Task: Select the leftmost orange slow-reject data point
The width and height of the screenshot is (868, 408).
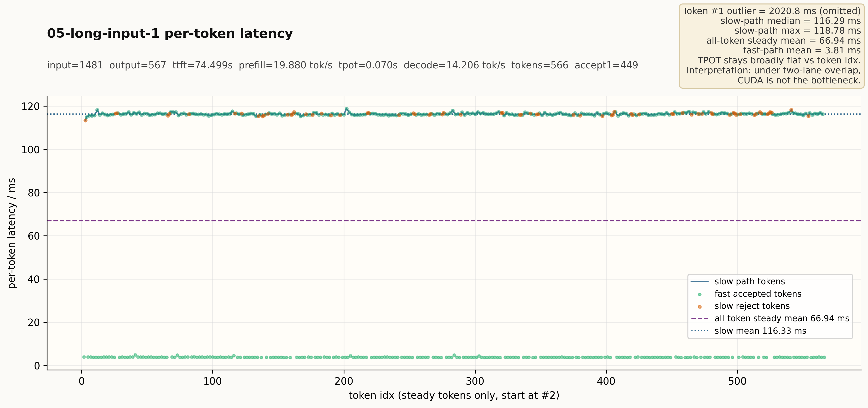Action: pos(85,121)
